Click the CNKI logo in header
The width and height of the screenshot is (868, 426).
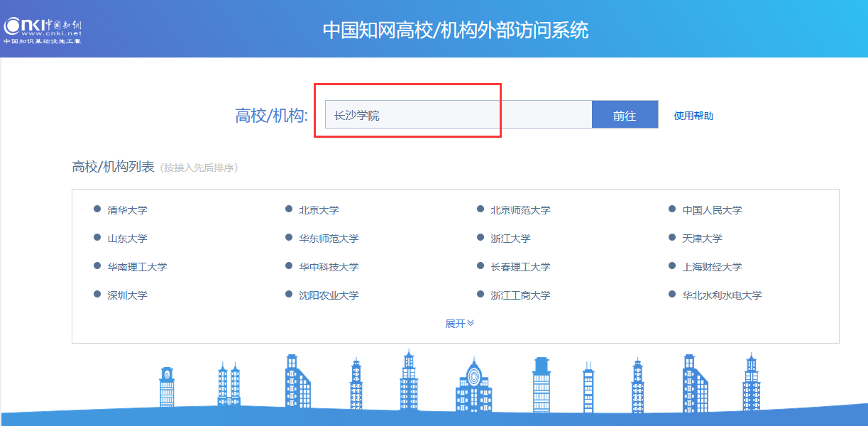click(x=43, y=28)
